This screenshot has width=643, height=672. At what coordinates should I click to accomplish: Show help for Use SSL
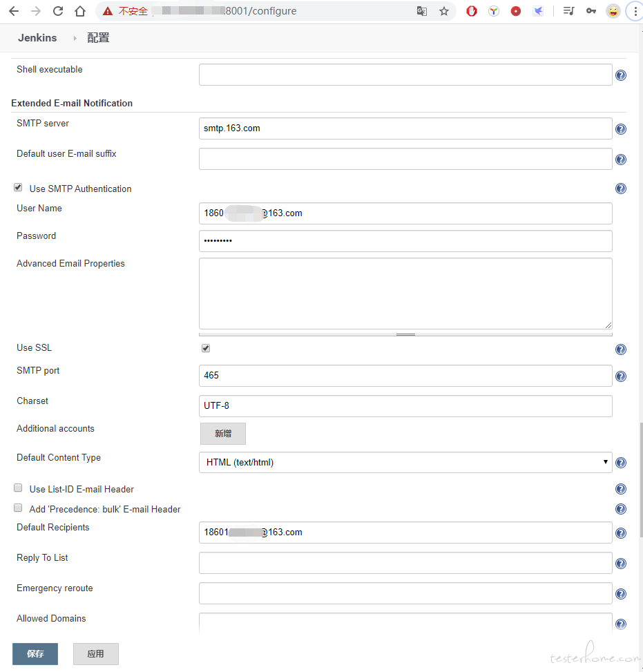[x=621, y=349]
